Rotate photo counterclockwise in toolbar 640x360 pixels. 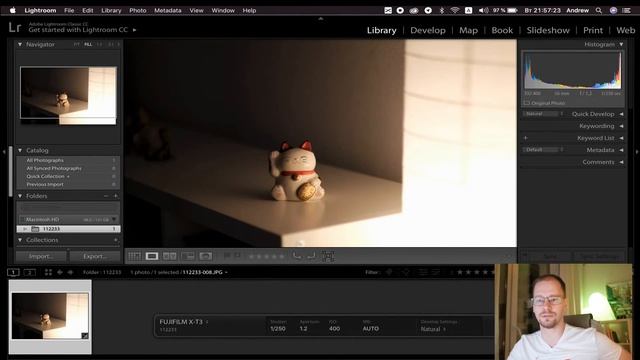tap(297, 256)
